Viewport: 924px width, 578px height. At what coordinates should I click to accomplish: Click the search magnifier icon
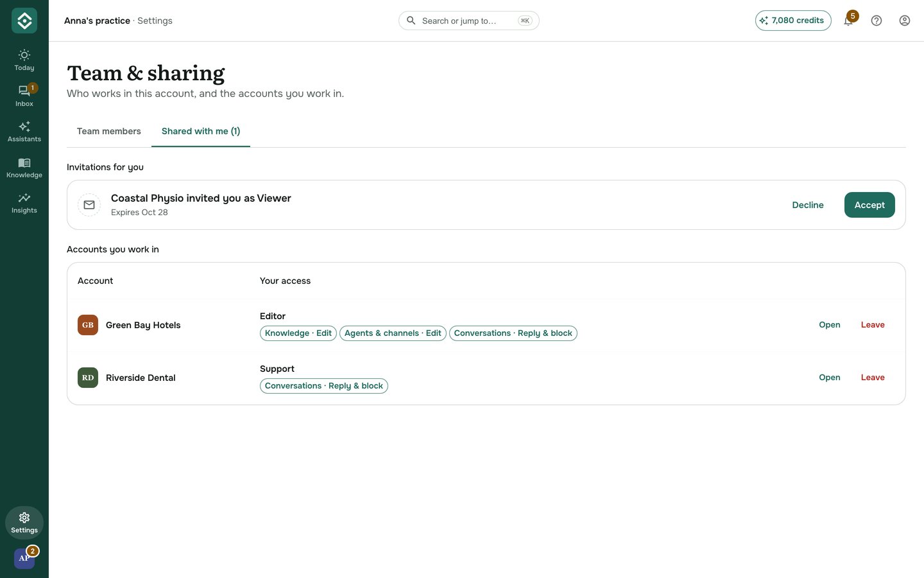coord(411,21)
